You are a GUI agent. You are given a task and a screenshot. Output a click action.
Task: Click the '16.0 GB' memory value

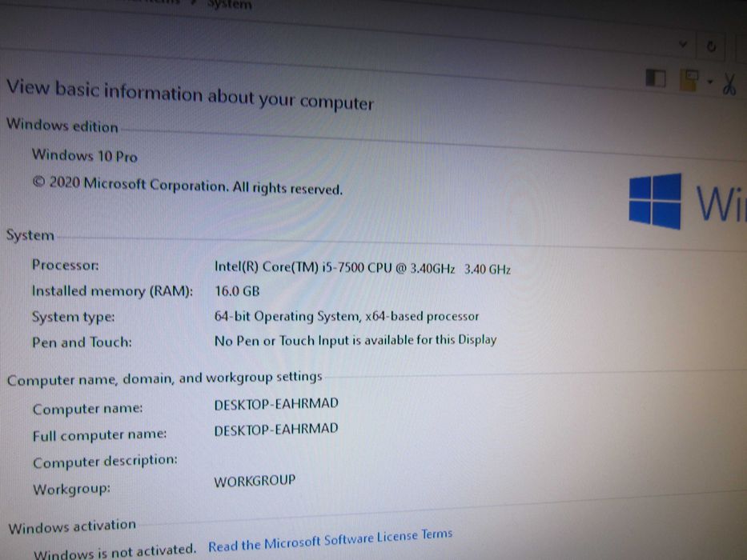[237, 291]
